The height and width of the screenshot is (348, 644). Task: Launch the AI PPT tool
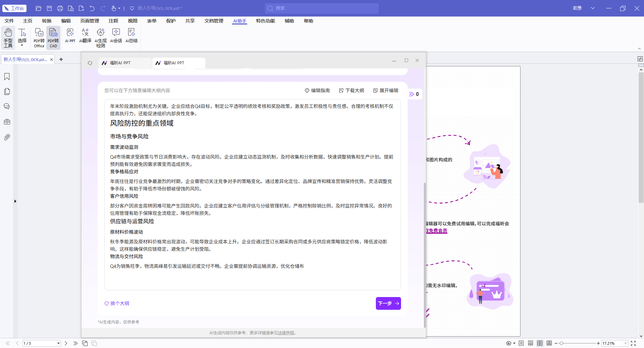click(70, 36)
